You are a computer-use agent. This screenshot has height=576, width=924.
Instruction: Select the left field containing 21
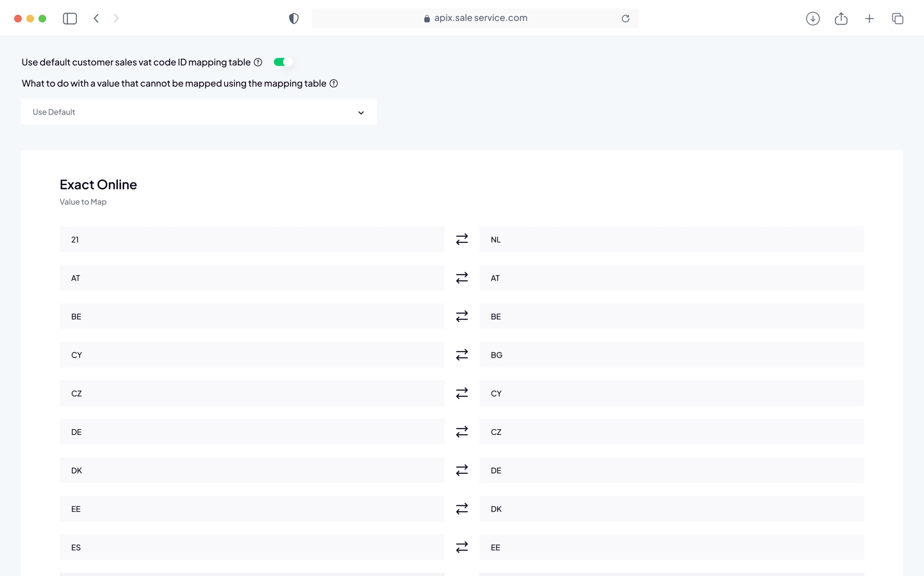[252, 239]
